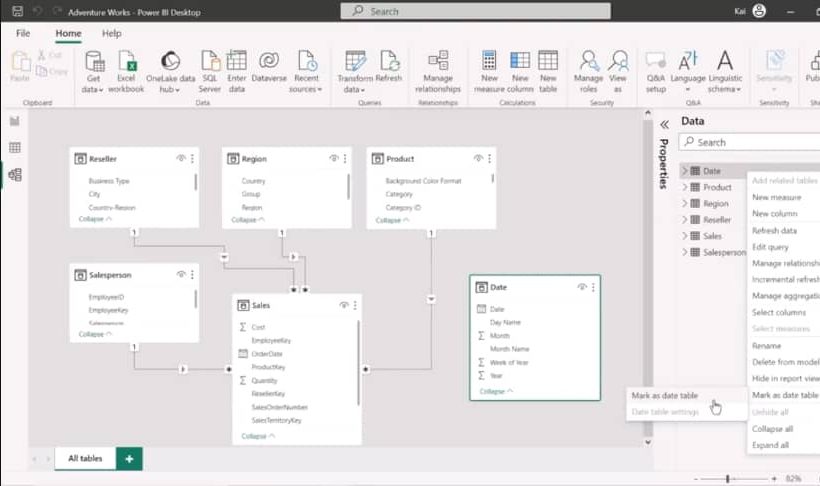Open Manage roles

[x=589, y=72]
